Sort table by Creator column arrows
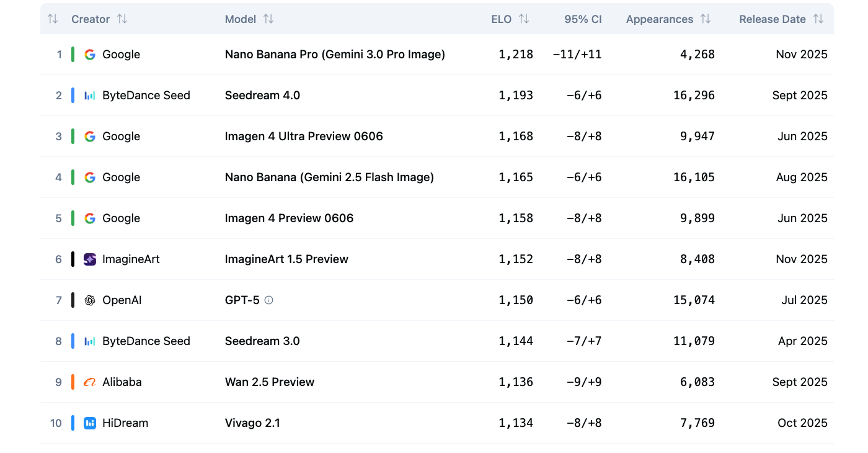This screenshot has height=453, width=868. click(x=122, y=19)
